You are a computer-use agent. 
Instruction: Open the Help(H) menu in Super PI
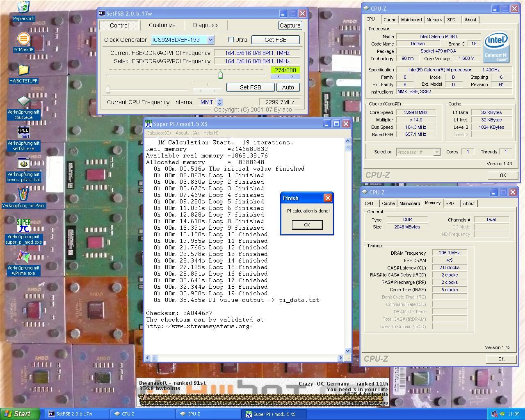coord(211,133)
